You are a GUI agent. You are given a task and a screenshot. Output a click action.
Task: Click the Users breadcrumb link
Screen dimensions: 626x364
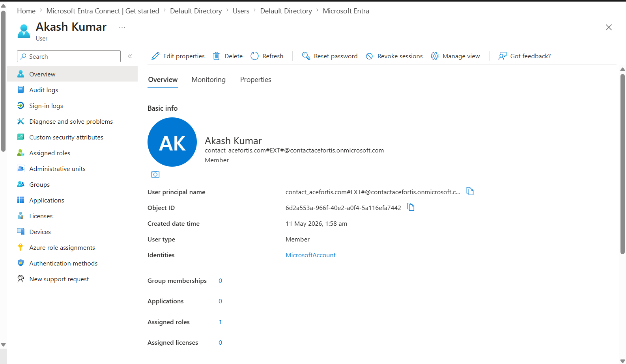[241, 11]
